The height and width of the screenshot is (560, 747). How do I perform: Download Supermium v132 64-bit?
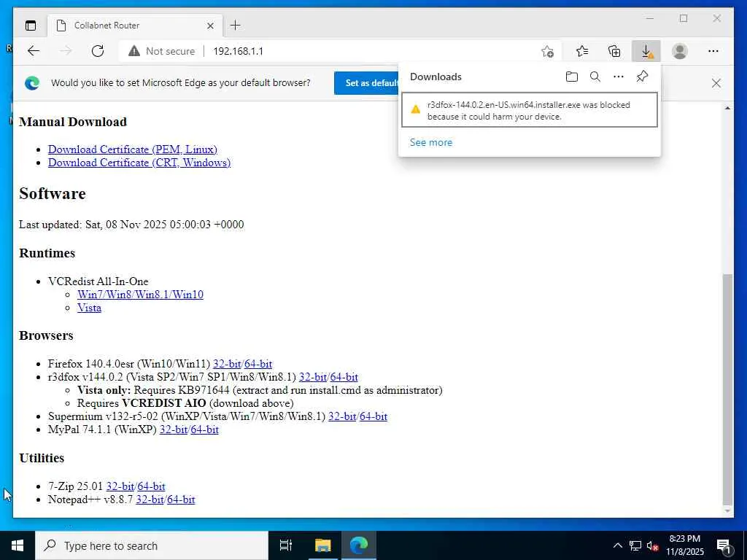[373, 416]
